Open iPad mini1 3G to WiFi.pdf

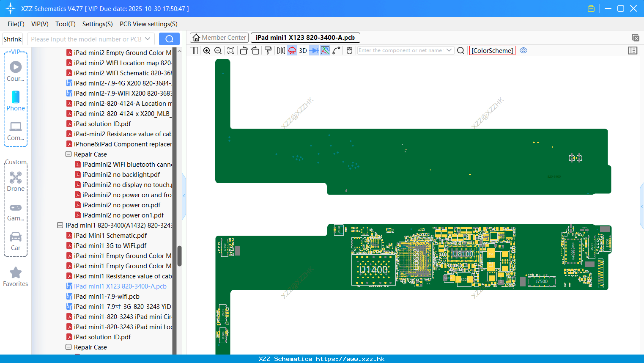pyautogui.click(x=110, y=246)
